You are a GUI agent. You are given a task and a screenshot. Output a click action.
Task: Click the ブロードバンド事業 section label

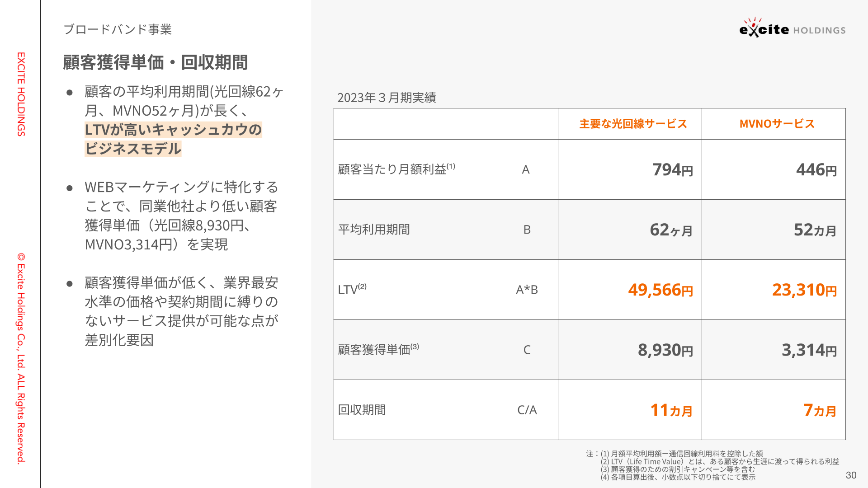pos(118,29)
